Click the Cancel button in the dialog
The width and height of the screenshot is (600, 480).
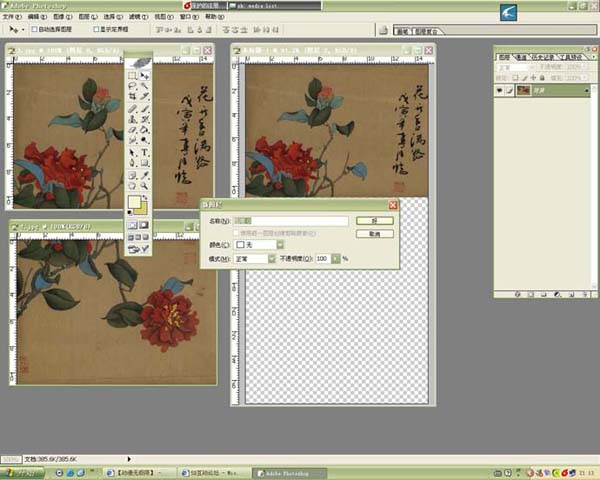(x=375, y=234)
